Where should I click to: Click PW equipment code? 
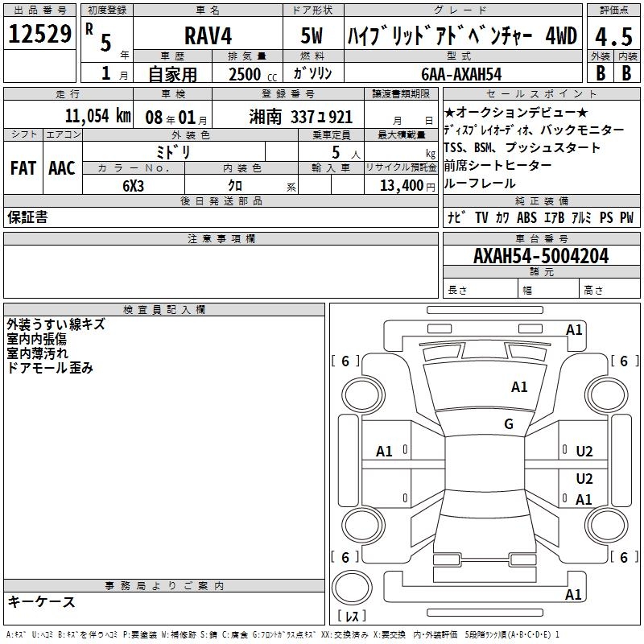point(627,217)
